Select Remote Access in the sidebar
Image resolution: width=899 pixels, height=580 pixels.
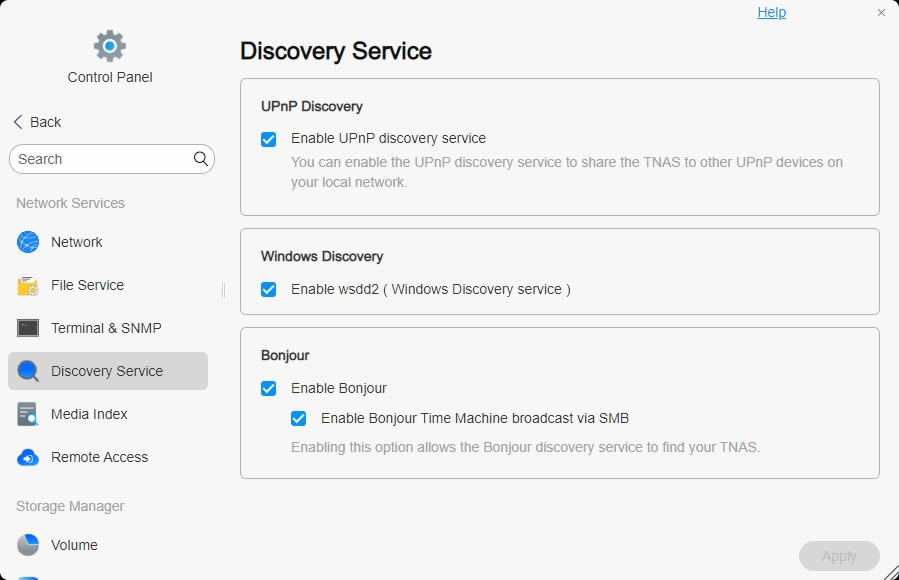[x=99, y=457]
